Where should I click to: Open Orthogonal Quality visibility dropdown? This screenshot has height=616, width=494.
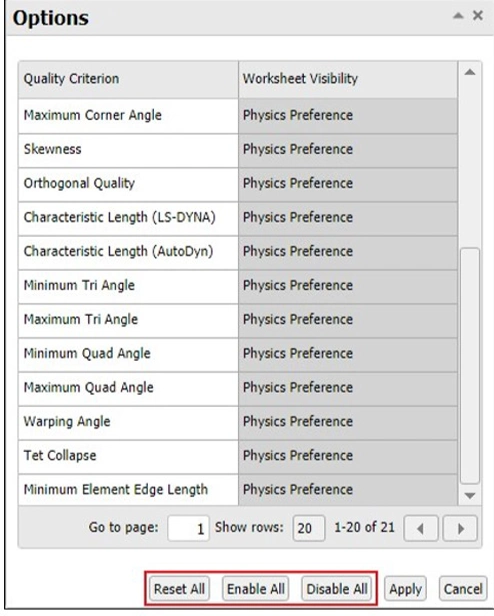(x=348, y=183)
